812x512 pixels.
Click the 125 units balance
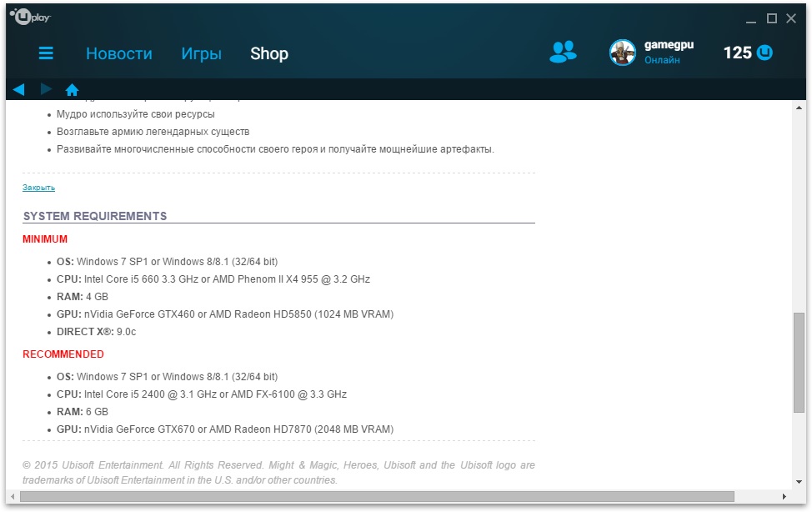coord(738,53)
